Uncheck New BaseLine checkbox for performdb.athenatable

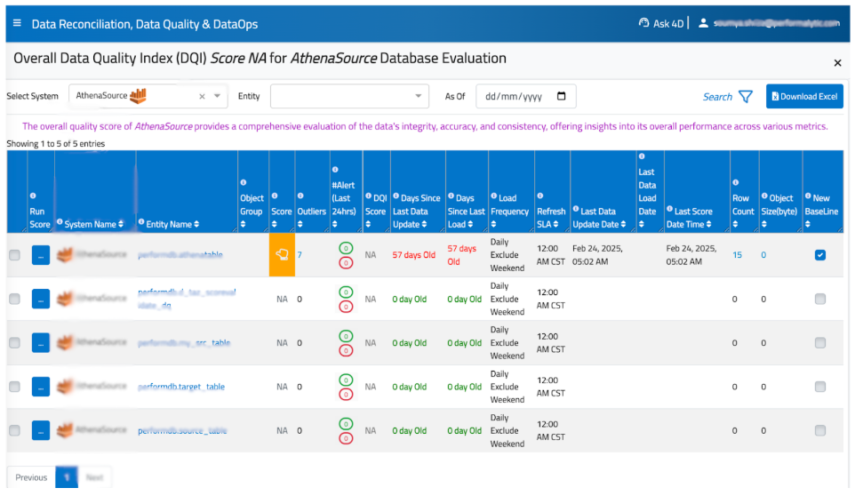(819, 255)
